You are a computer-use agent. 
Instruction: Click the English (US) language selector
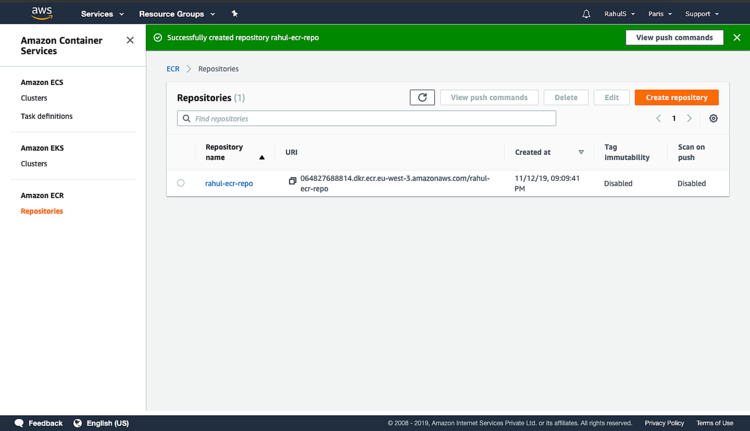[x=108, y=423]
